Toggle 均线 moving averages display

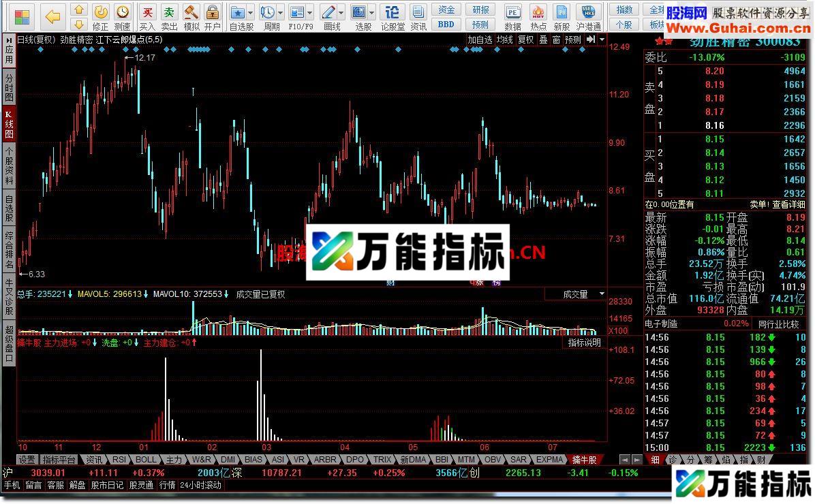click(504, 40)
